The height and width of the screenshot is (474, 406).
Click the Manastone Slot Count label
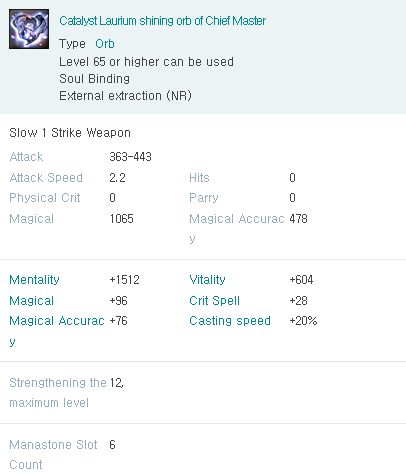click(53, 455)
